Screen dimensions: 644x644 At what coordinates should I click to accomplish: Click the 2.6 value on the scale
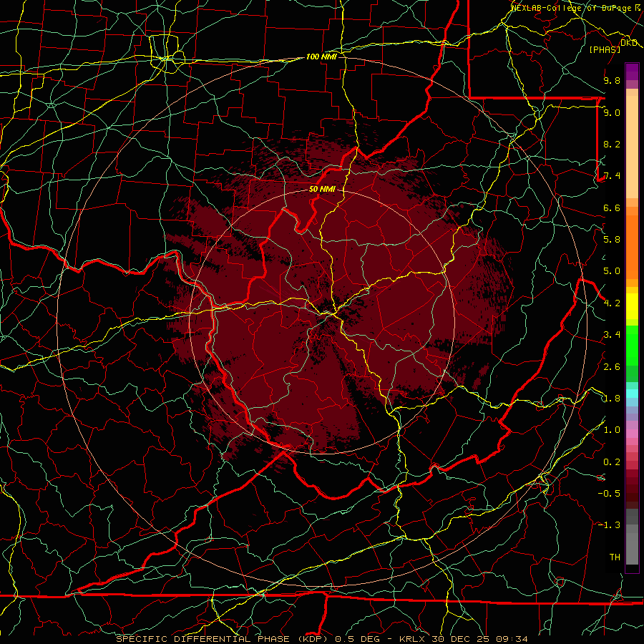612,367
